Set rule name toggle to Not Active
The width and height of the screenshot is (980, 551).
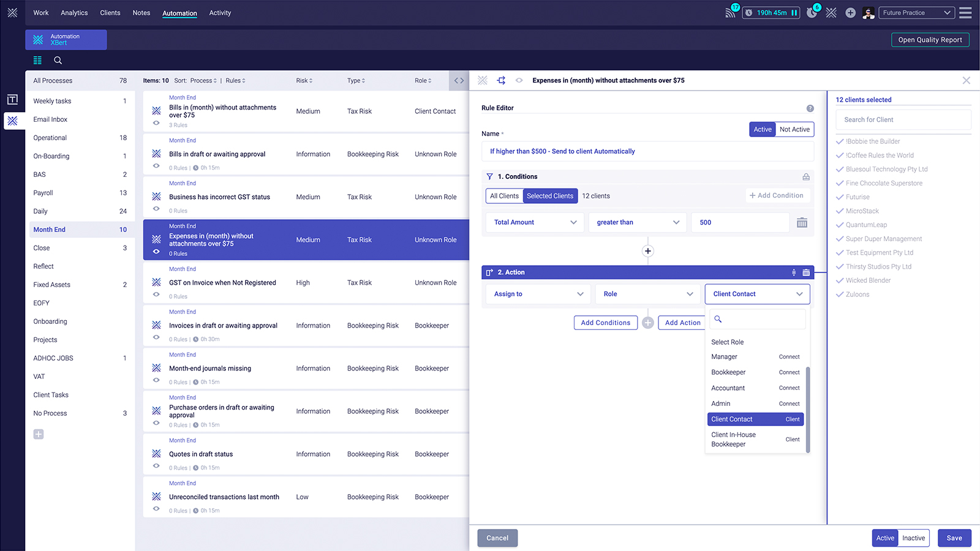pos(794,129)
